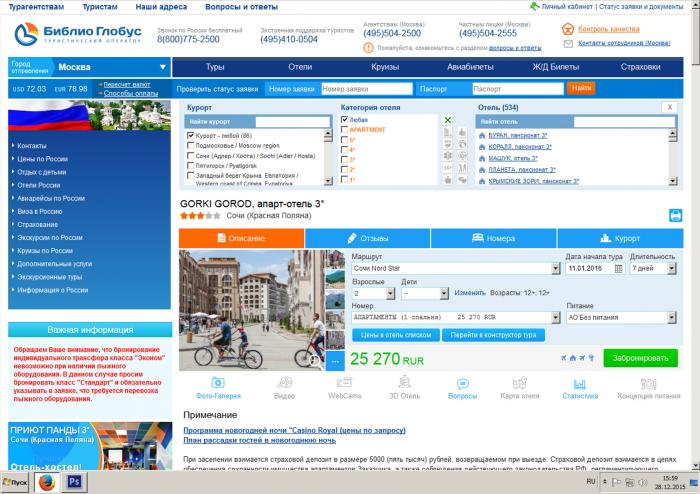The image size is (700, 494).
Task: Click the RU language indicator in the tray
Action: (591, 482)
